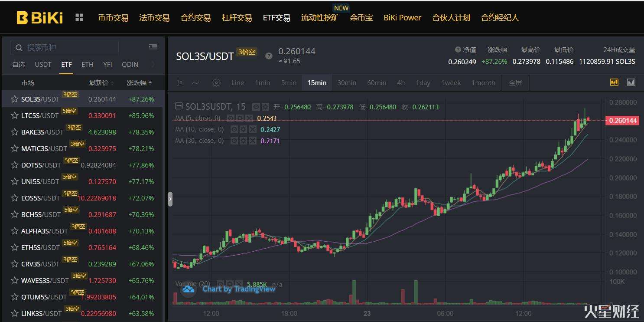Open settings gear for MA 10 indicator
The image size is (644, 322).
click(243, 129)
